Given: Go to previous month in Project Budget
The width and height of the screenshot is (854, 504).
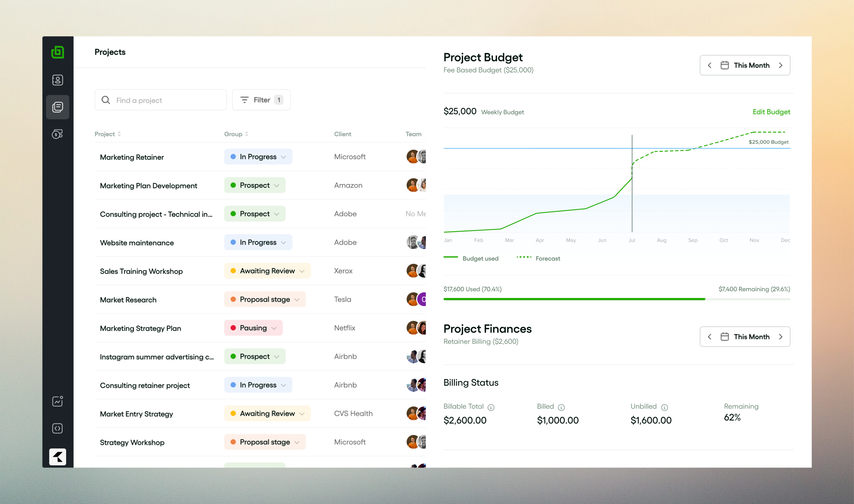Looking at the screenshot, I should point(709,65).
